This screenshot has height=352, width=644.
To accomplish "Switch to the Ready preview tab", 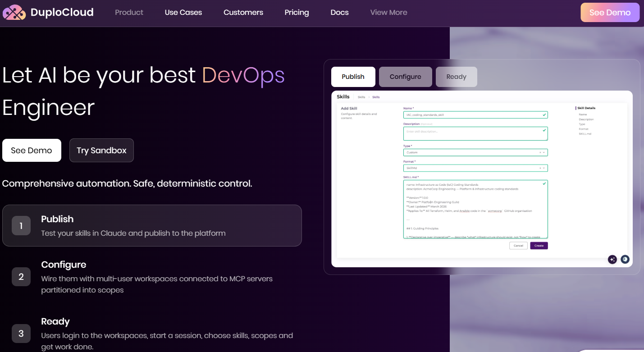I will click(x=456, y=77).
